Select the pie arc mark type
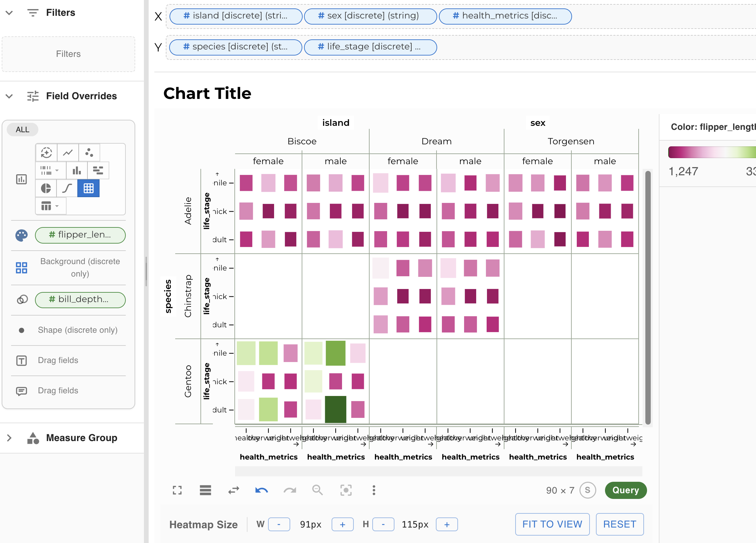Viewport: 756px width, 543px height. pos(46,188)
